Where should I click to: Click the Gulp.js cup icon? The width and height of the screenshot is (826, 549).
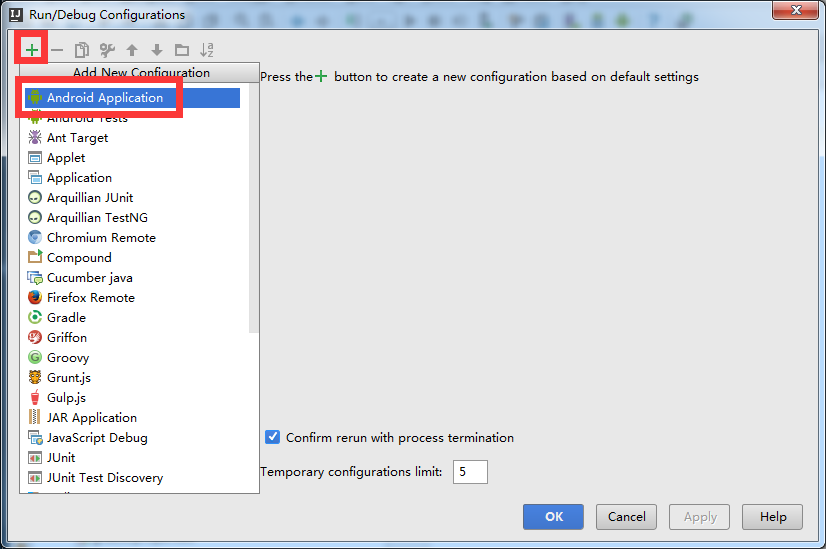click(x=35, y=398)
